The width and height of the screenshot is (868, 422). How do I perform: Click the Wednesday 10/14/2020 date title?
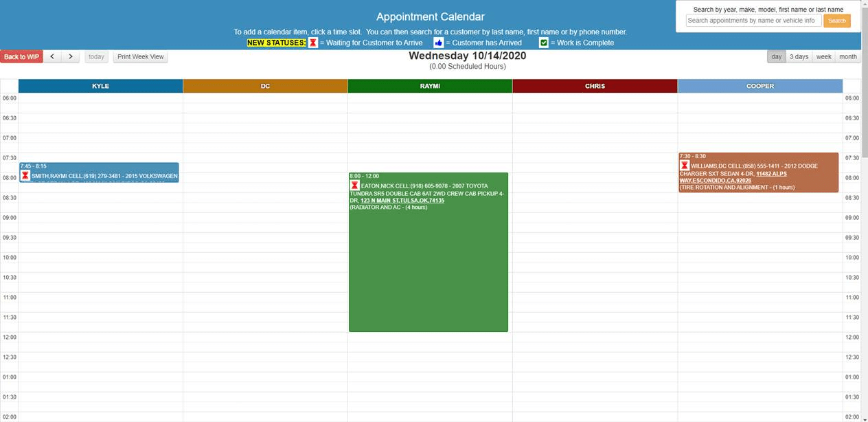tap(468, 56)
